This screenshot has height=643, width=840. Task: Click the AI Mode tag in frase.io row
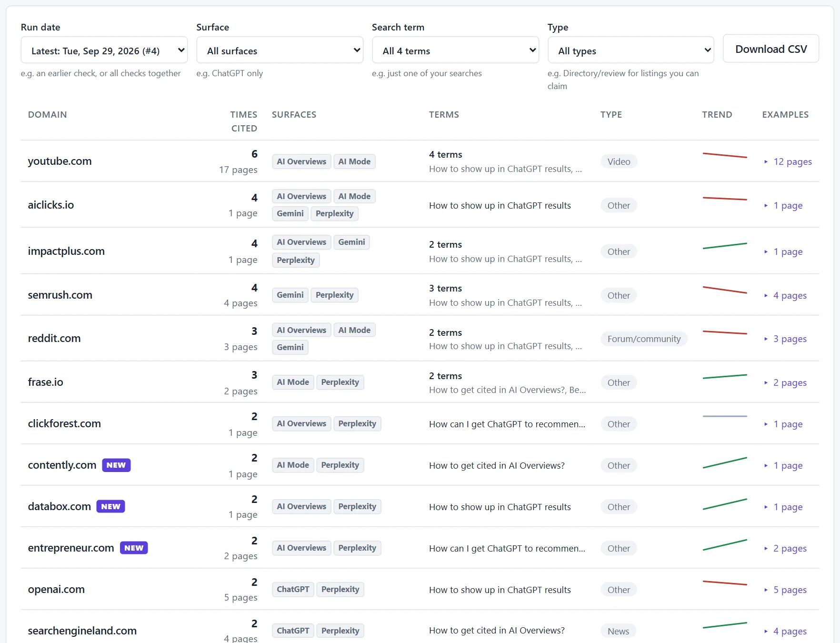click(293, 382)
